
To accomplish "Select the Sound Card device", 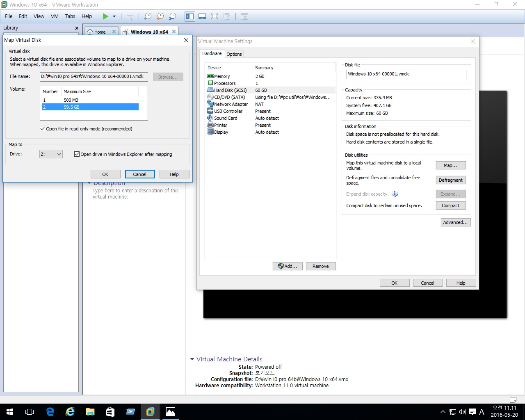I will click(x=270, y=118).
